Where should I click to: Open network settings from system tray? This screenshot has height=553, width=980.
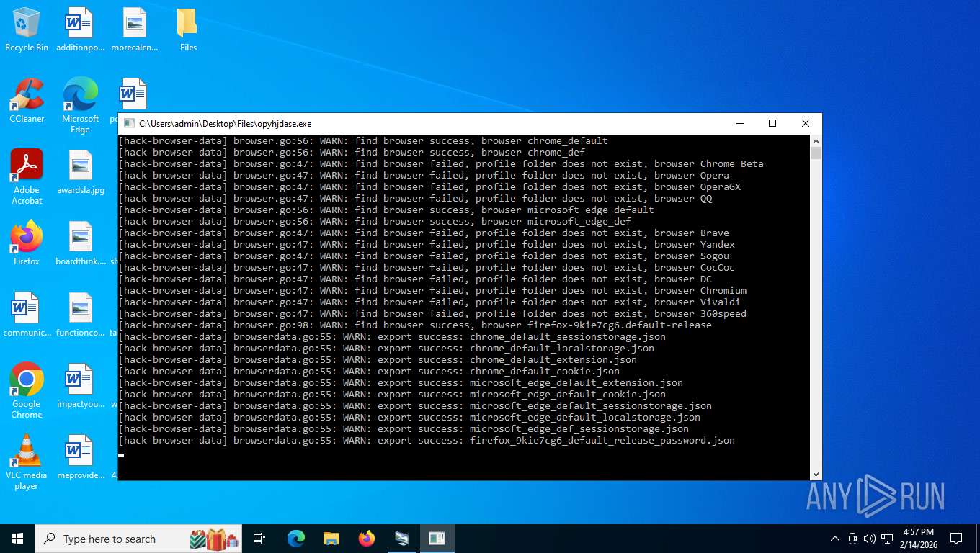pos(887,539)
